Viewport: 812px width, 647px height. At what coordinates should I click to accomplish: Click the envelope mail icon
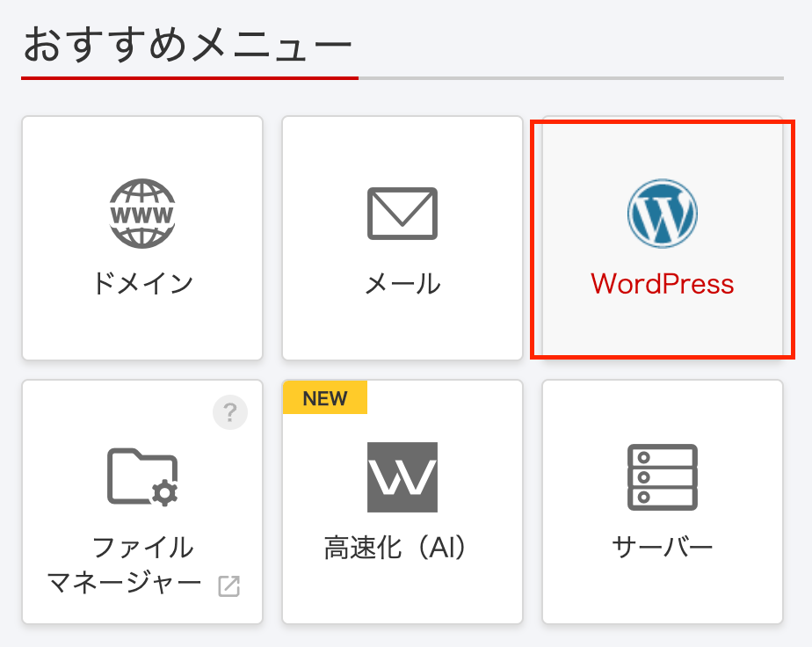click(402, 214)
